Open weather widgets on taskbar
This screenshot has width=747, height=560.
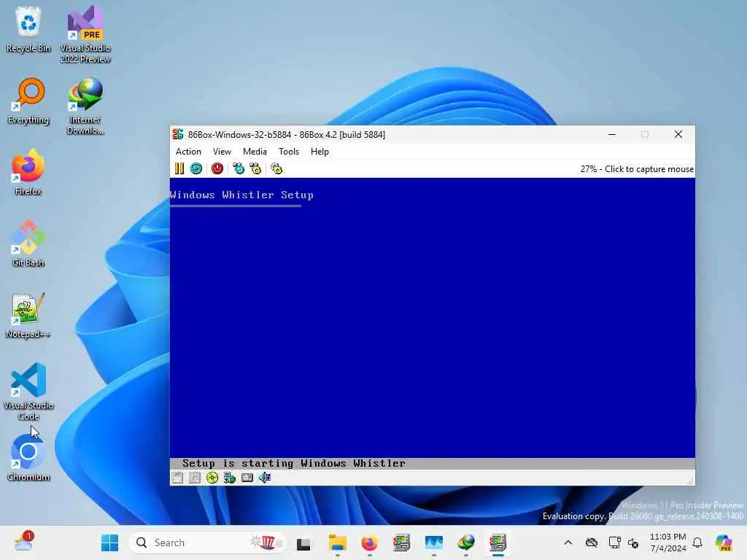pyautogui.click(x=23, y=542)
